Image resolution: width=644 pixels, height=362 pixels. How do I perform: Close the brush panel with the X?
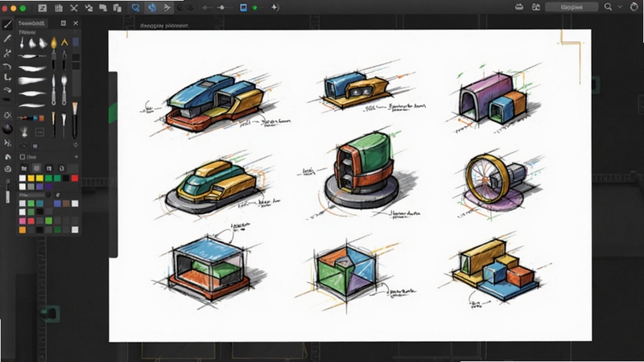[76, 23]
